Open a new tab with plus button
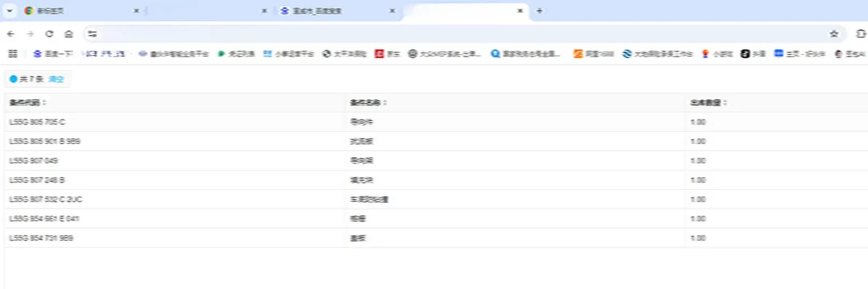Image resolution: width=868 pixels, height=289 pixels. pos(540,11)
